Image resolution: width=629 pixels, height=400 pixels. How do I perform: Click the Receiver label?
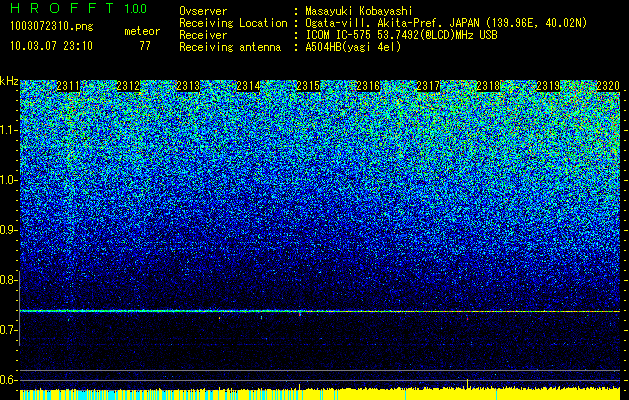point(203,35)
